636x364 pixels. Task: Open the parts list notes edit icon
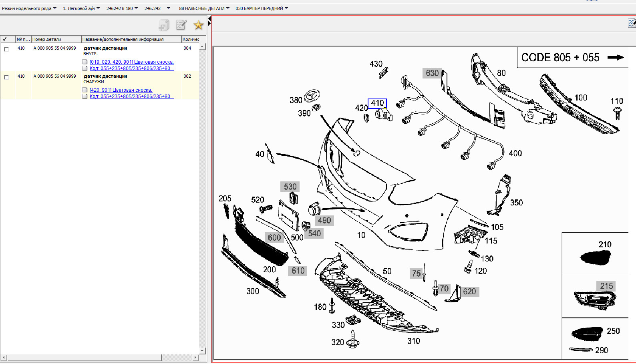pyautogui.click(x=181, y=25)
